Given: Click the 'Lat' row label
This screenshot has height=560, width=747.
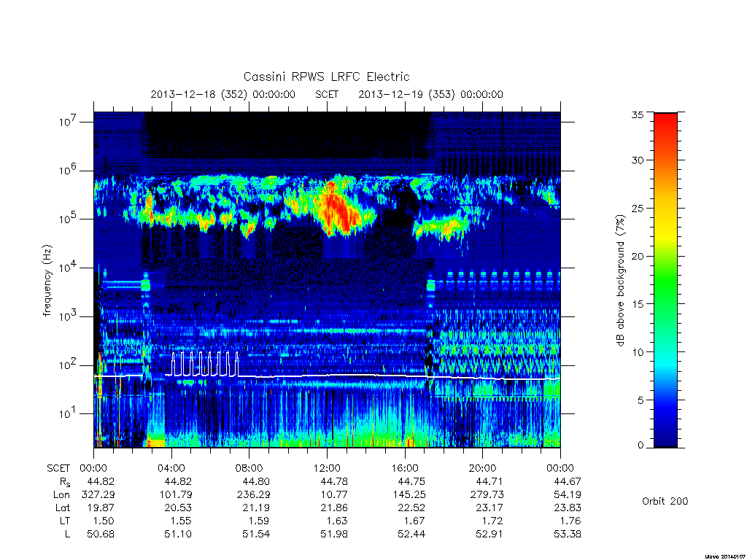Looking at the screenshot, I should [x=63, y=507].
